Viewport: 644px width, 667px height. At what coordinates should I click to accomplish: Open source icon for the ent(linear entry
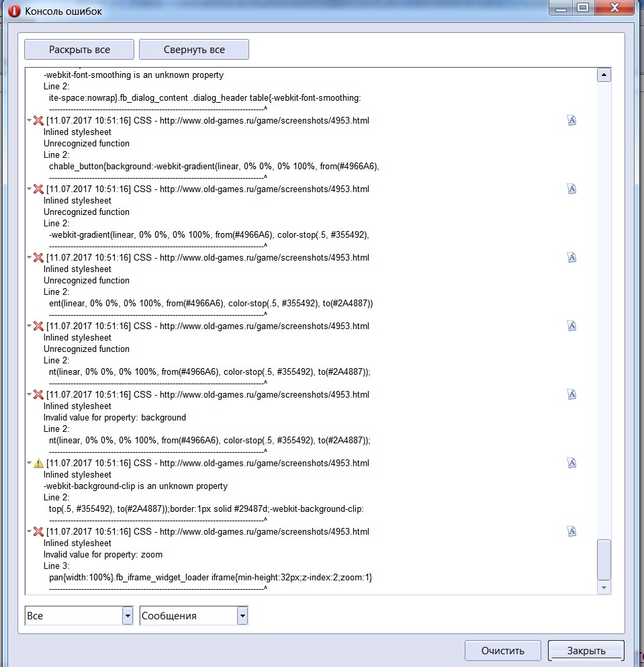tap(571, 257)
